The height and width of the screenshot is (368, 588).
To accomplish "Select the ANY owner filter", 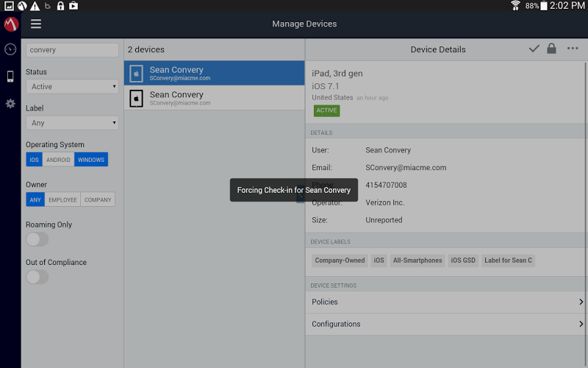I will [35, 199].
